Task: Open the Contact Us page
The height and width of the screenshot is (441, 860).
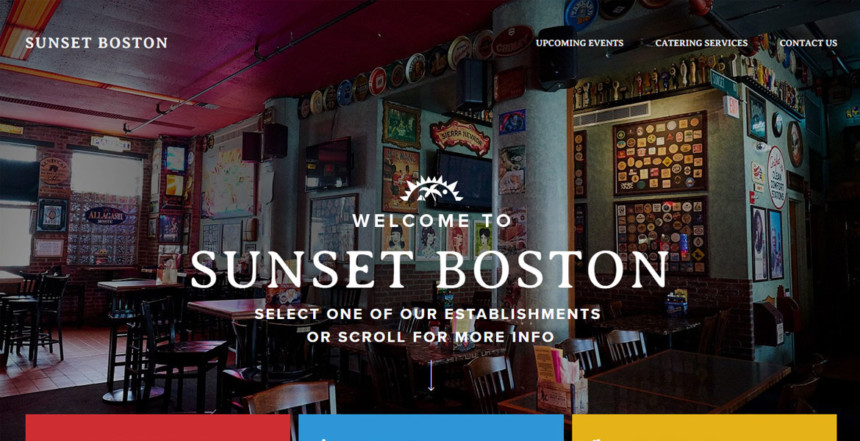Action: 808,43
